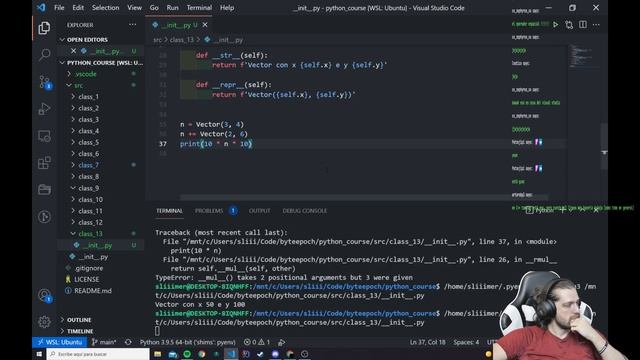Expand the TIMELINE section
The height and width of the screenshot is (360, 640).
tap(100, 331)
